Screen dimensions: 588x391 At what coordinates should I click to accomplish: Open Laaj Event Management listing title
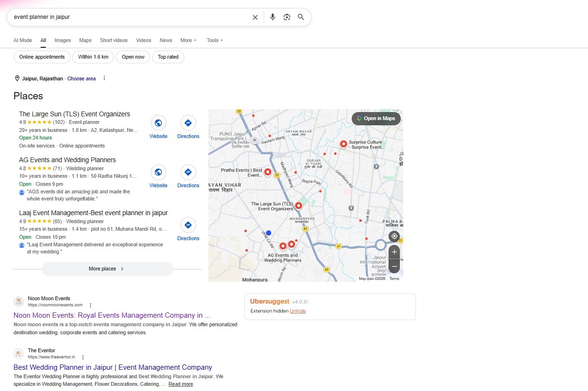[x=94, y=213]
